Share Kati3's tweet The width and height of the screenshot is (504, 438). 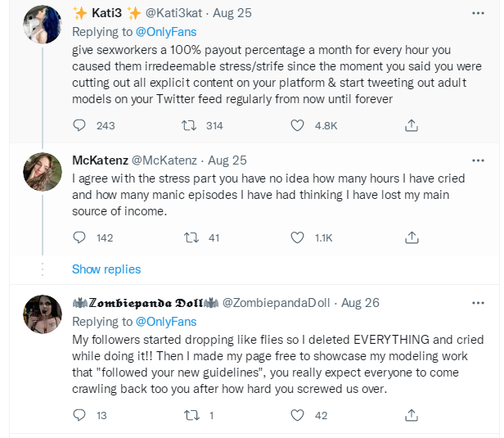point(412,125)
